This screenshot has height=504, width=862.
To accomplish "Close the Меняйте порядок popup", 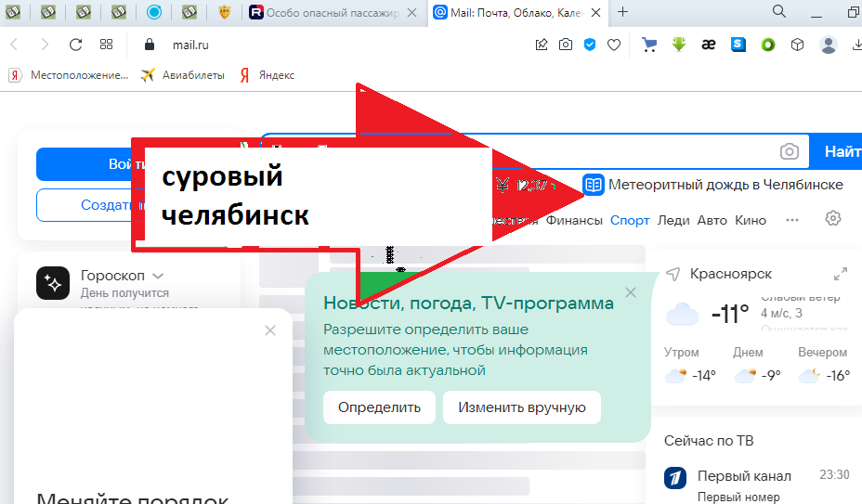I will 270,330.
